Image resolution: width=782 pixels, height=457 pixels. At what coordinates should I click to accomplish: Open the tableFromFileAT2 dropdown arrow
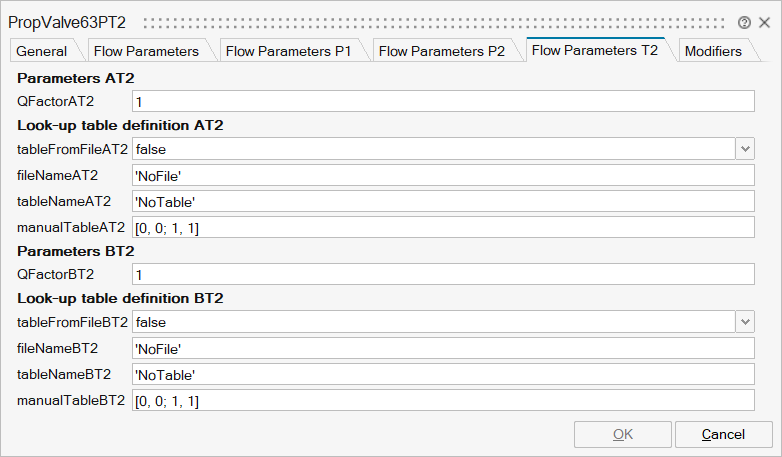pos(745,149)
